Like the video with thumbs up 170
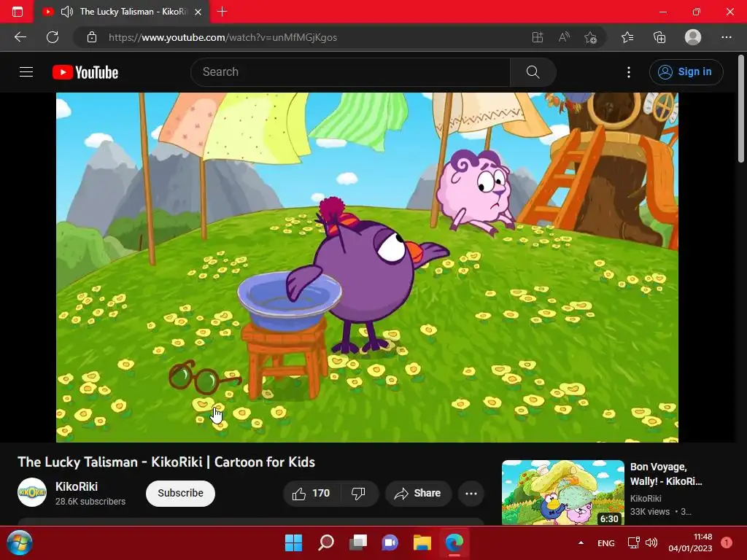 click(311, 494)
